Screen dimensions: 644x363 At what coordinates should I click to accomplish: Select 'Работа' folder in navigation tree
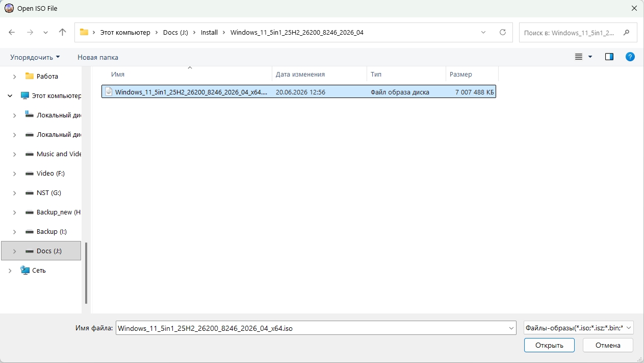pyautogui.click(x=47, y=76)
